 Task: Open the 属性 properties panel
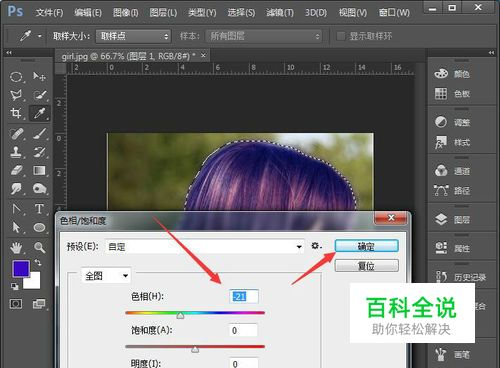point(452,248)
